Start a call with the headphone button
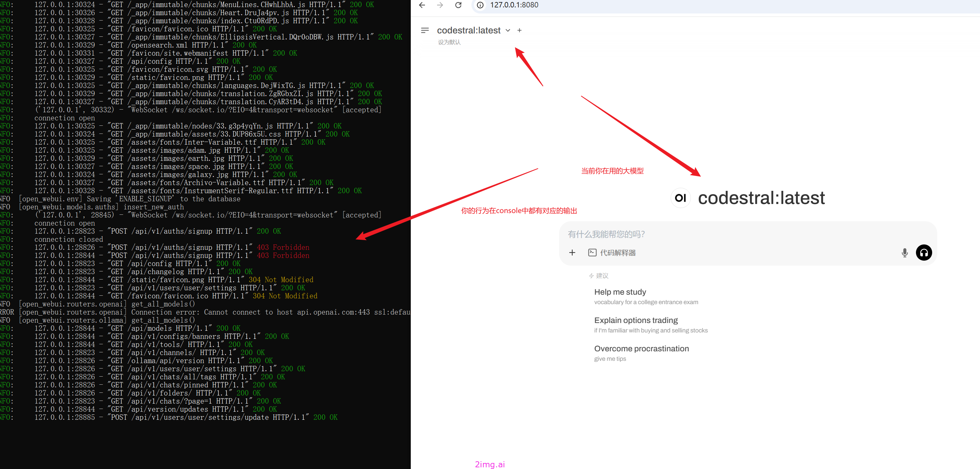The width and height of the screenshot is (980, 469). pyautogui.click(x=923, y=253)
